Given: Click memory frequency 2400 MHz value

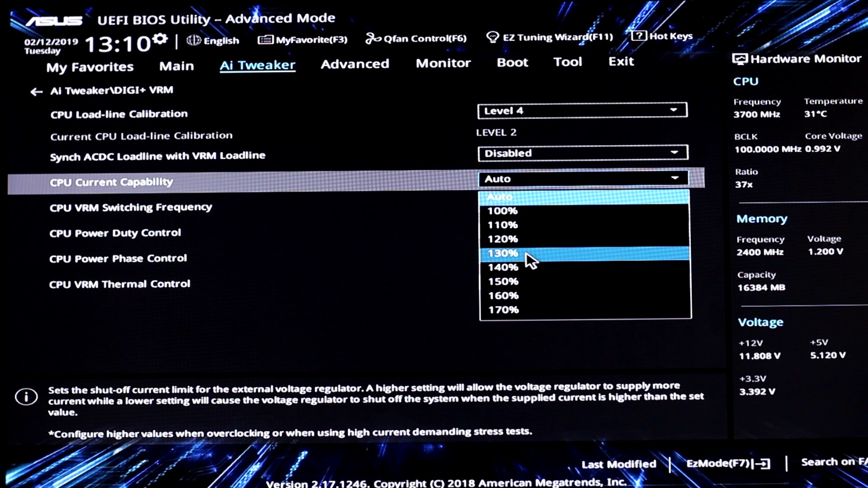Looking at the screenshot, I should point(760,252).
